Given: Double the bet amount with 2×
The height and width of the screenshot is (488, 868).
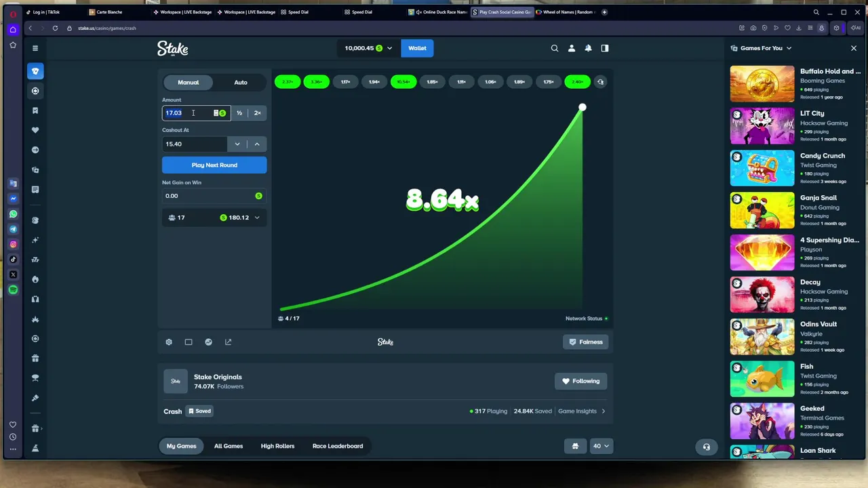Looking at the screenshot, I should [x=258, y=113].
